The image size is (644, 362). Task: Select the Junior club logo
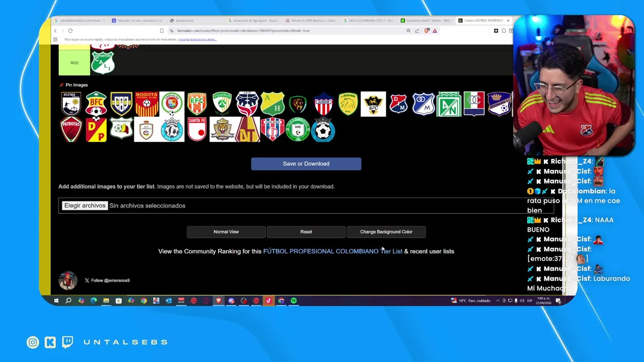[323, 104]
